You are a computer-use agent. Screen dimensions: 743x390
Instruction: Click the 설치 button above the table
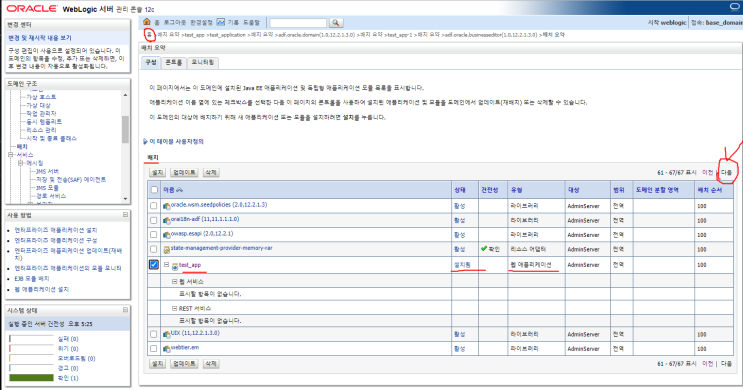coord(157,172)
